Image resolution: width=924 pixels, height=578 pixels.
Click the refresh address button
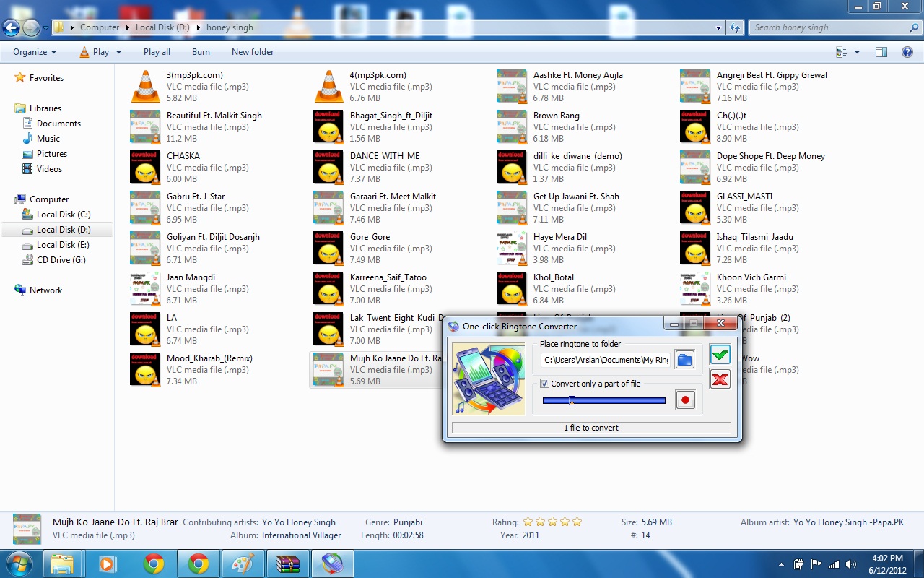pos(735,27)
